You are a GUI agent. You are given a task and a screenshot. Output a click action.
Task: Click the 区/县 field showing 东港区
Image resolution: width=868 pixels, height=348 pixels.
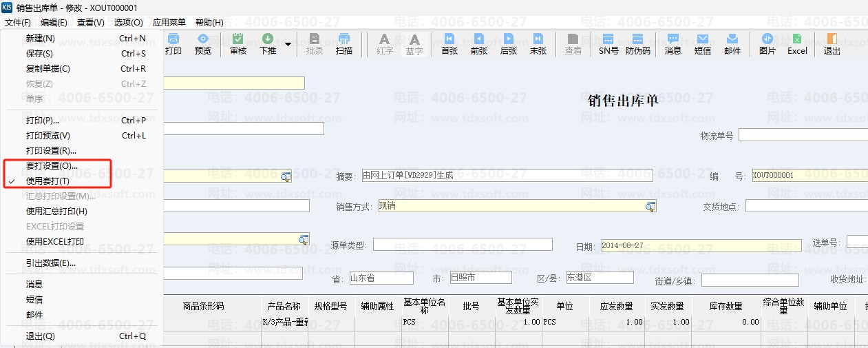[600, 277]
